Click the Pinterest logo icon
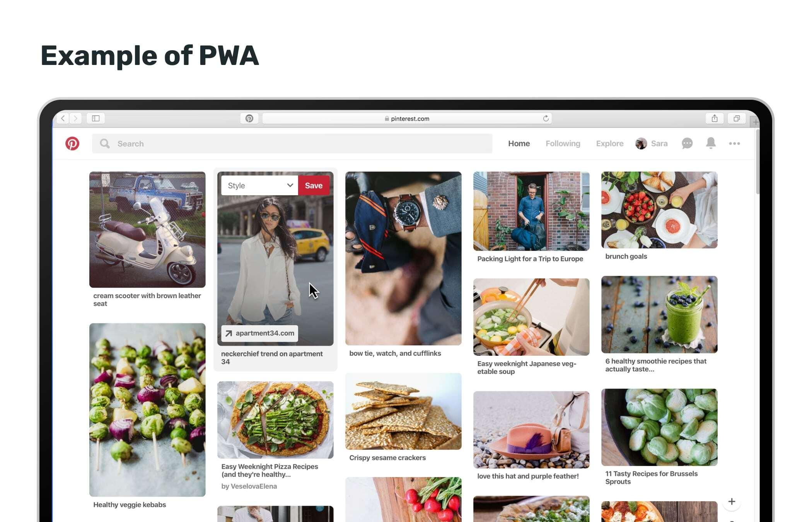The width and height of the screenshot is (812, 522). pyautogui.click(x=72, y=143)
